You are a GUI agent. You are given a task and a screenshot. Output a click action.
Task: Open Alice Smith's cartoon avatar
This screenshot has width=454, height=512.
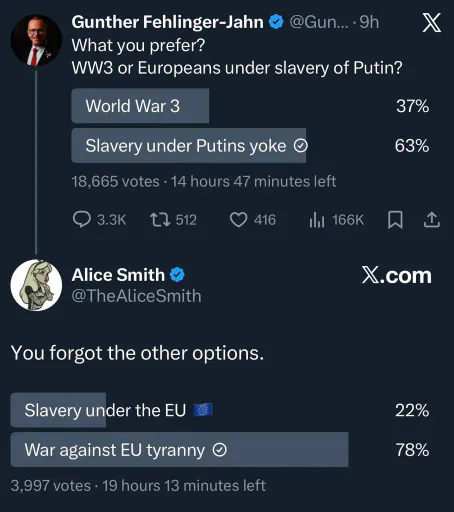[36, 285]
